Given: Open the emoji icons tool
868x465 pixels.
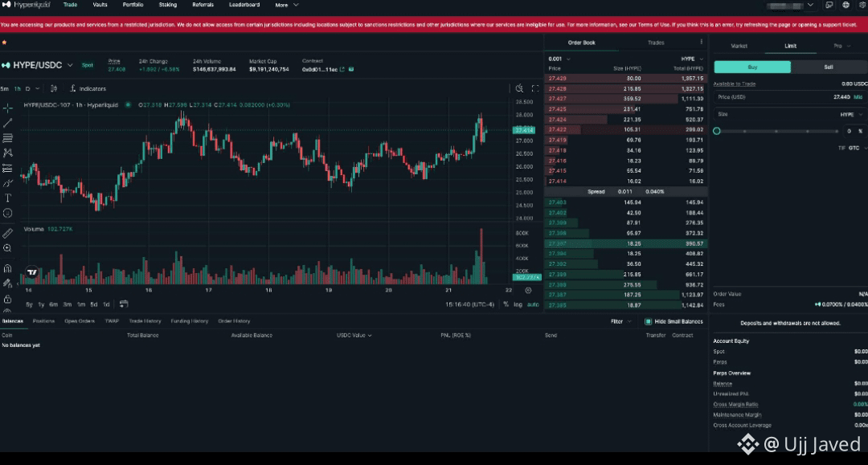Looking at the screenshot, I should click(8, 213).
